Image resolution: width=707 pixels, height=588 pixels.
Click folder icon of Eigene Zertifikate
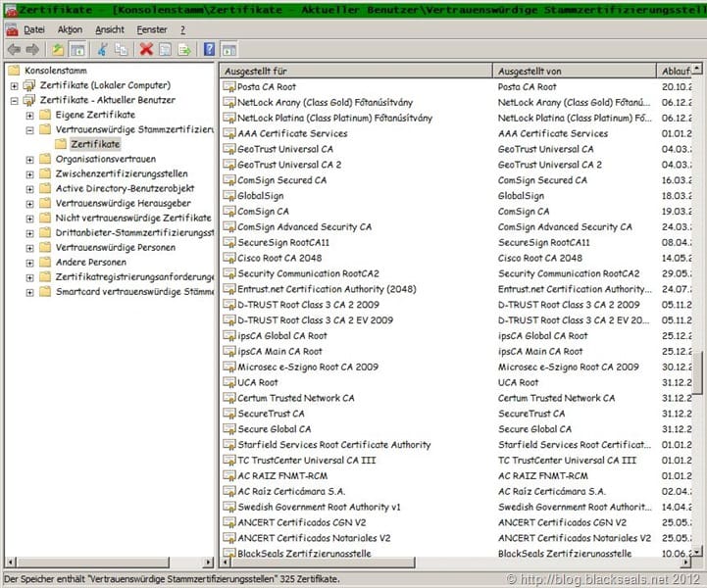point(45,115)
